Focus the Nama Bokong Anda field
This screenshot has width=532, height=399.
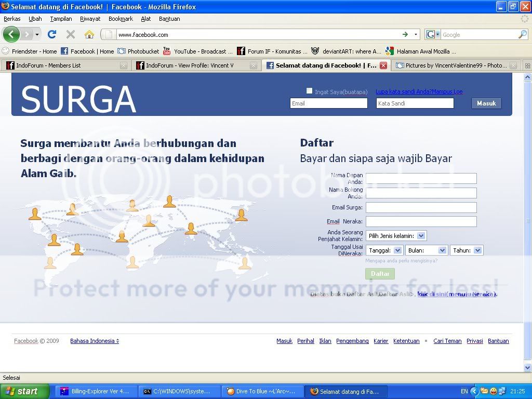click(x=421, y=193)
